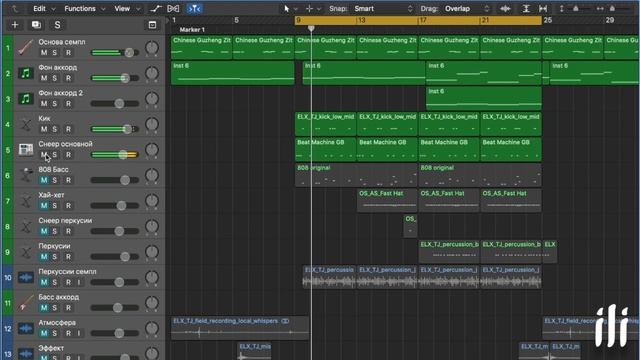Click Marker 1 in marker lane
Viewport: 640px width, 360px height.
pyautogui.click(x=192, y=30)
